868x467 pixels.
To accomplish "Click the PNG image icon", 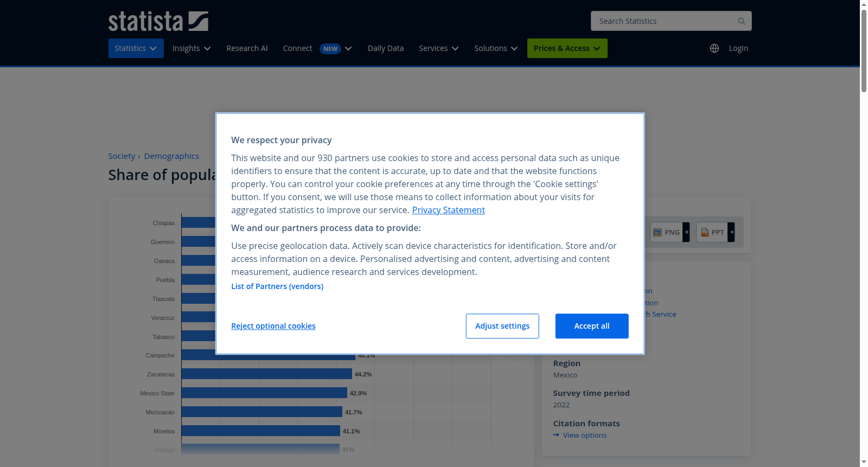I will point(658,232).
